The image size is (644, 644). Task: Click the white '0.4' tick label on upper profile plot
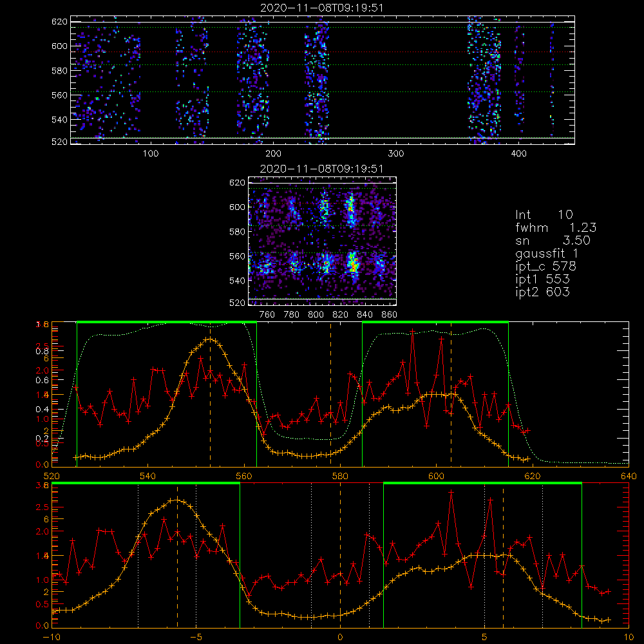click(x=41, y=410)
